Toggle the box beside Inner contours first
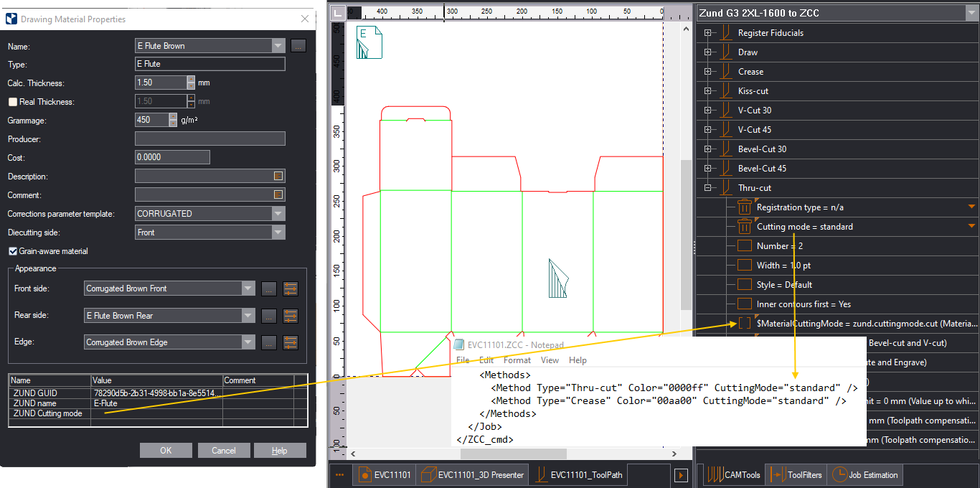This screenshot has height=488, width=980. tap(745, 304)
